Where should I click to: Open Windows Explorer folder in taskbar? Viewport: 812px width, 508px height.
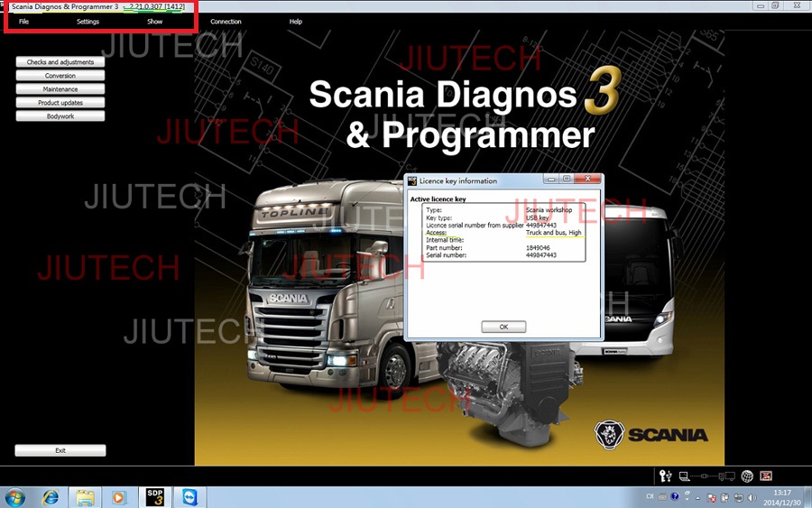click(x=85, y=498)
